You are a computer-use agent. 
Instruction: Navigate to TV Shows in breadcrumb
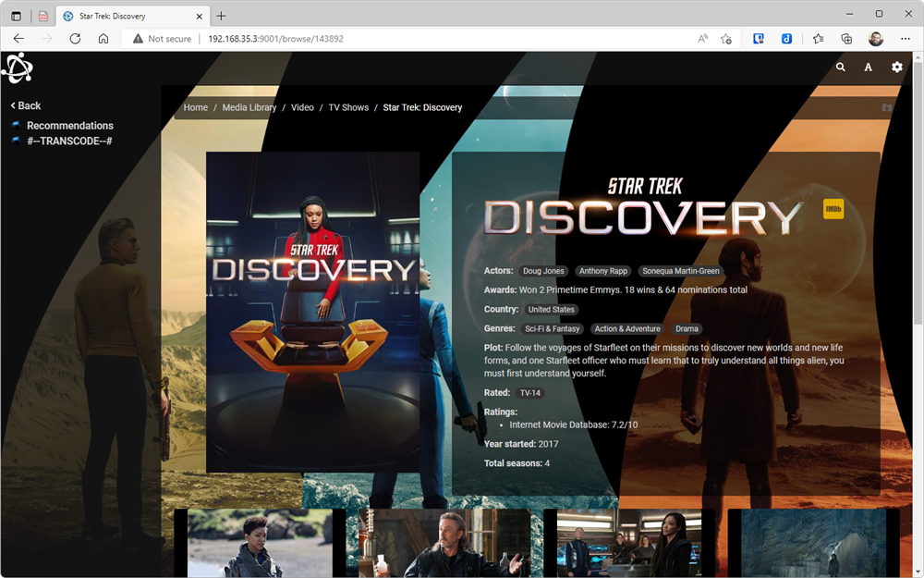pyautogui.click(x=348, y=108)
